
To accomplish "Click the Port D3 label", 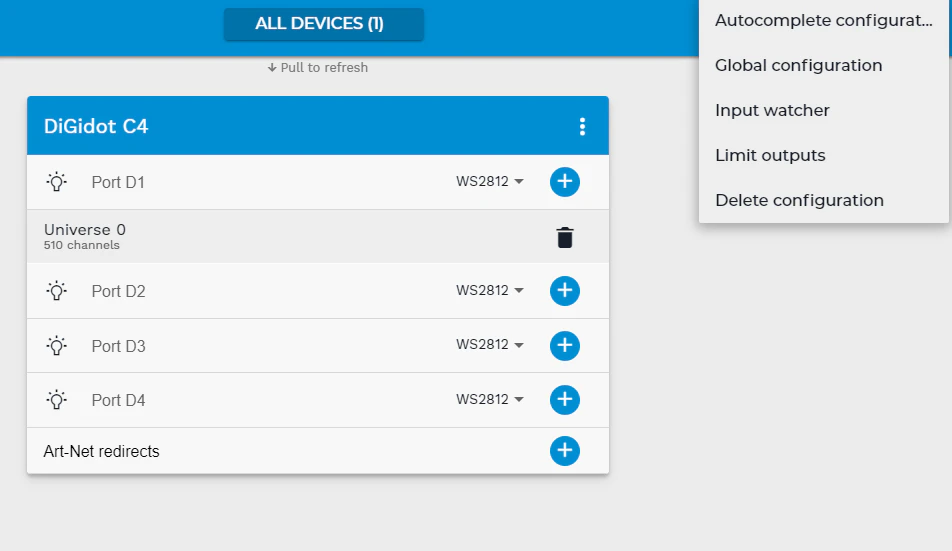I will click(118, 346).
